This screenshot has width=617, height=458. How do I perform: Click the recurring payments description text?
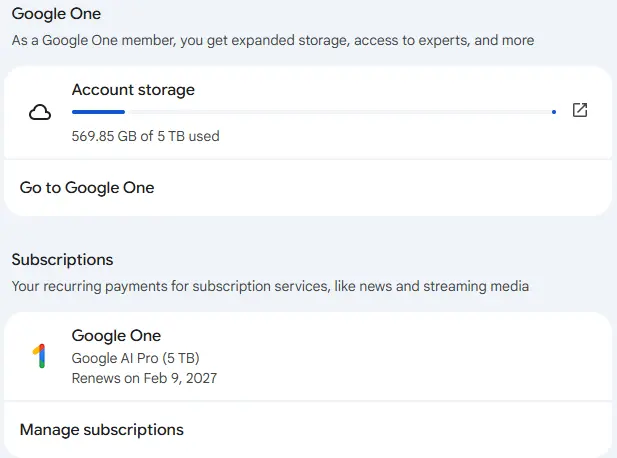[270, 286]
